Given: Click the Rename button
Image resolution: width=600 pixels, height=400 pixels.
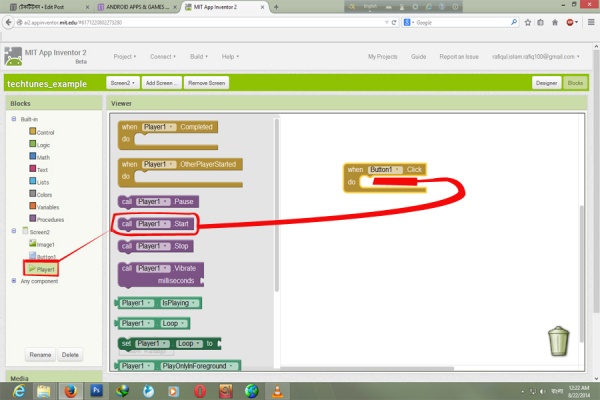Looking at the screenshot, I should tap(40, 354).
